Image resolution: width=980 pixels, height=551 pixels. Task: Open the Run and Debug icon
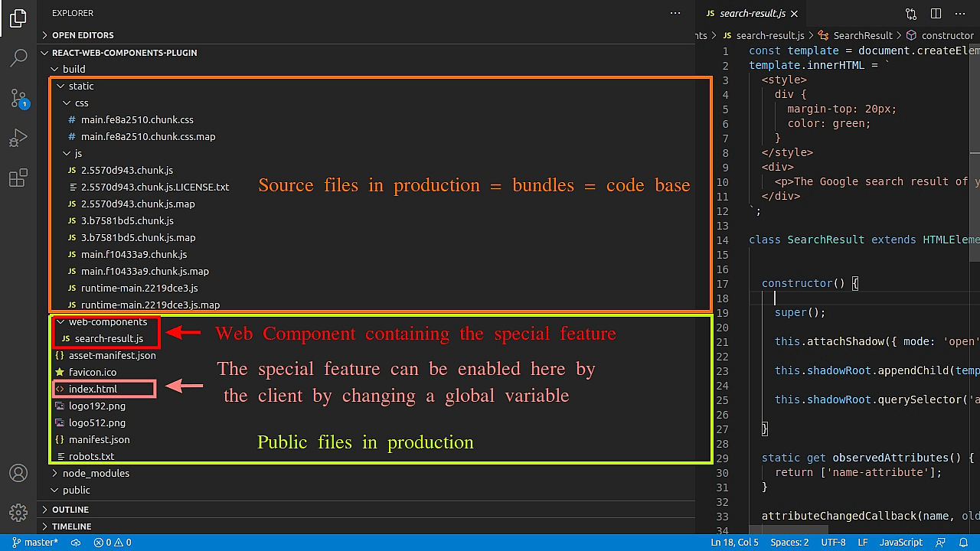point(18,138)
